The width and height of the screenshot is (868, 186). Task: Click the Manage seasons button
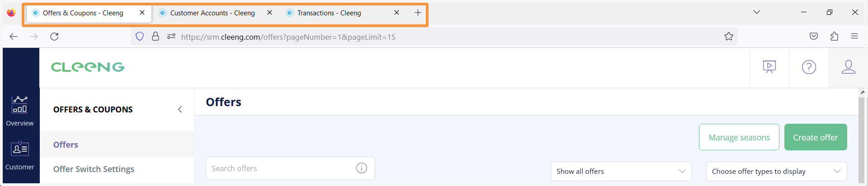(739, 137)
